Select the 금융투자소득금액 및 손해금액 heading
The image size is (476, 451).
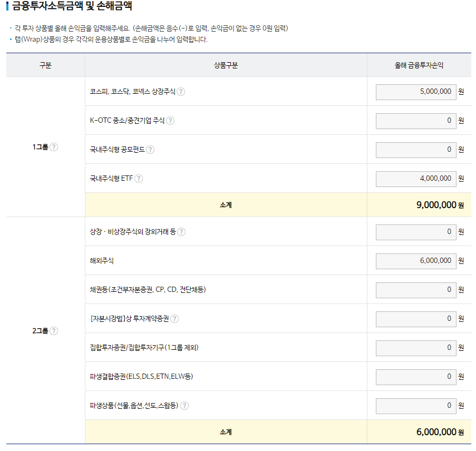coord(72,6)
